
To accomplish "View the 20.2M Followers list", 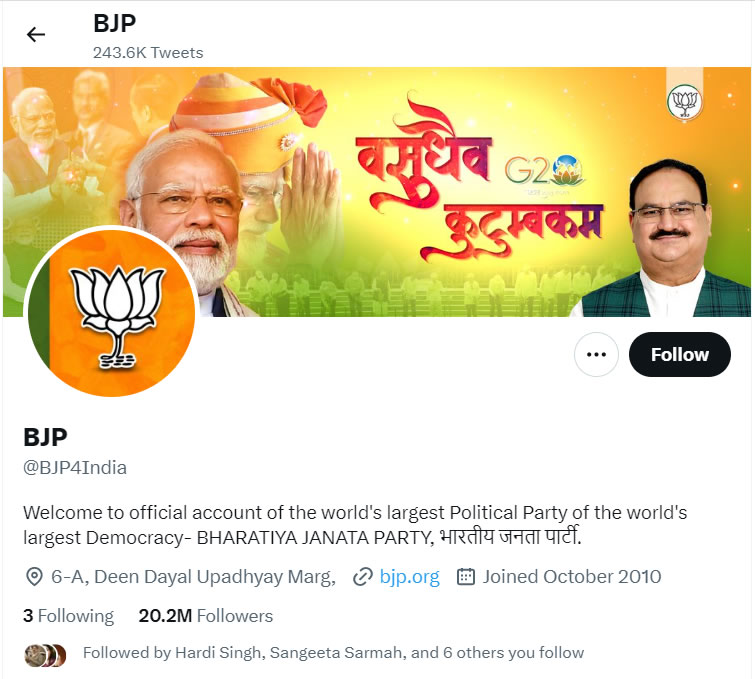I will click(x=206, y=616).
